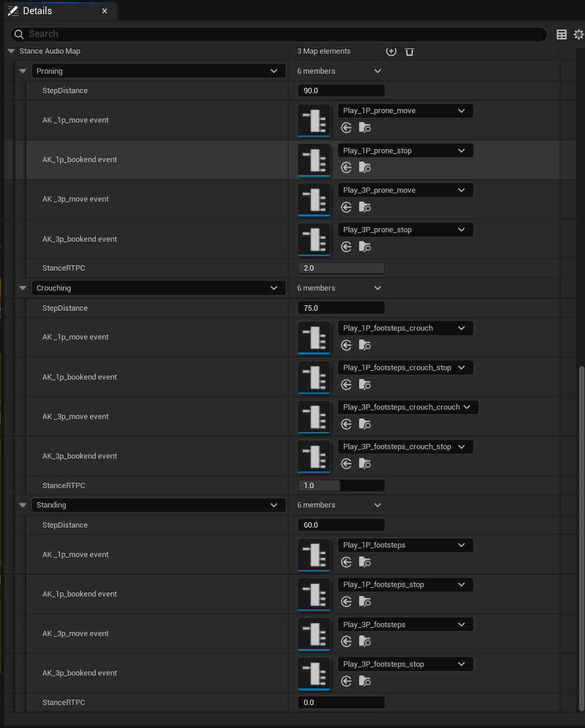The width and height of the screenshot is (585, 728).
Task: Use selected asset for Play_1P_prone_move
Action: (x=346, y=128)
